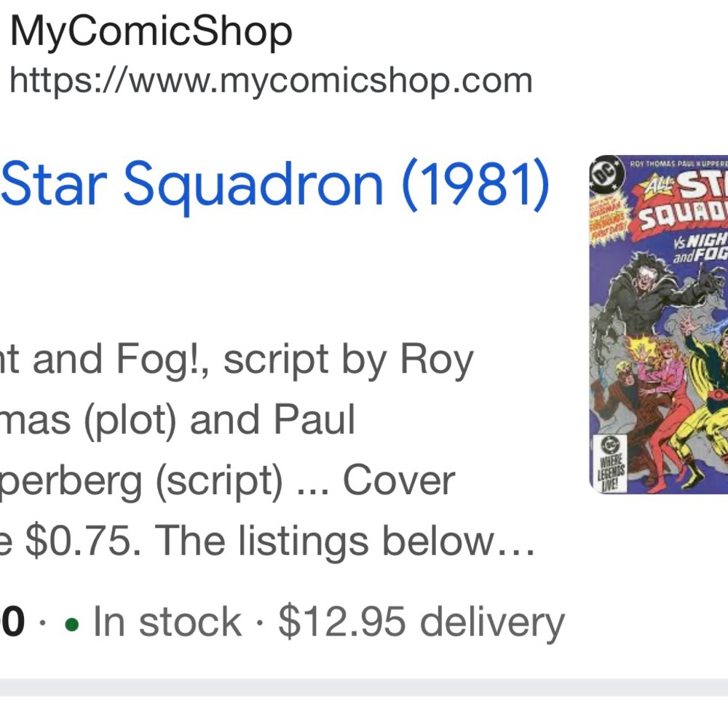Screen dimensions: 728x728
Task: Visit the mycomicshop.com URL
Action: (x=273, y=79)
